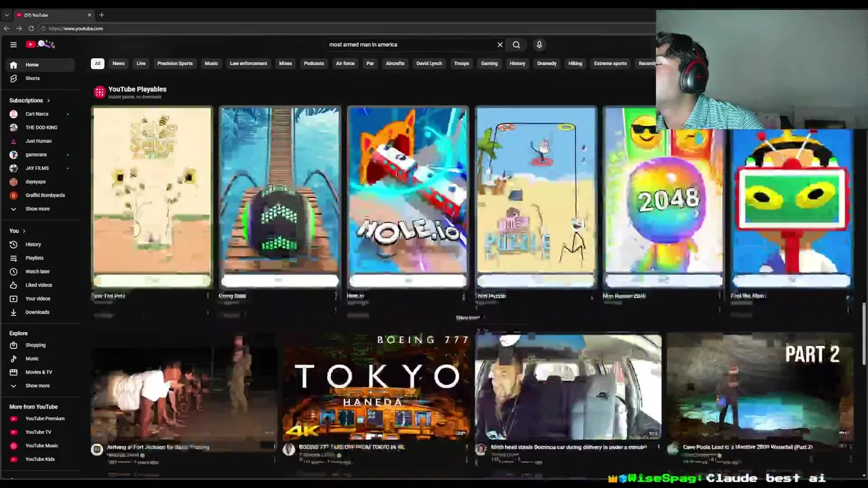Select the Podcasts chip
The image size is (868, 488).
[314, 64]
